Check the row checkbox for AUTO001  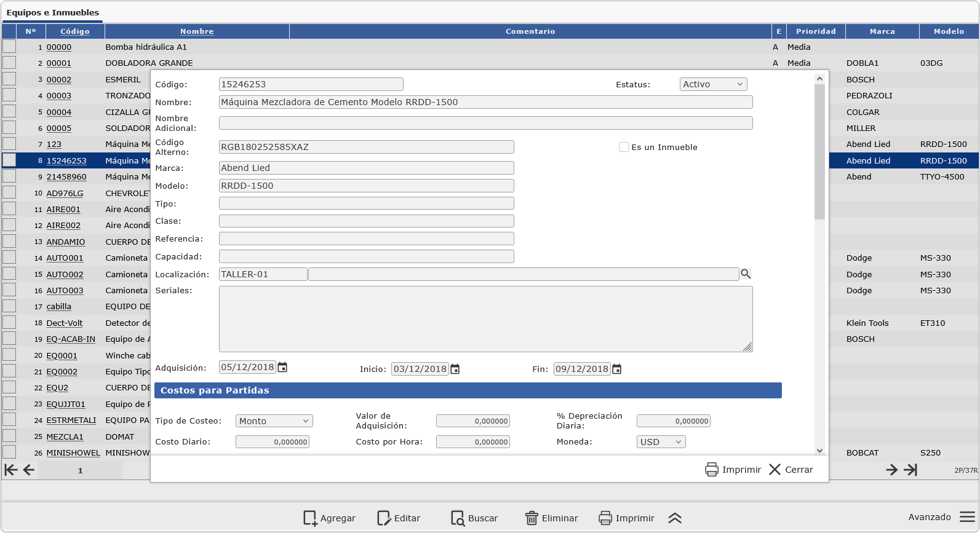9,257
